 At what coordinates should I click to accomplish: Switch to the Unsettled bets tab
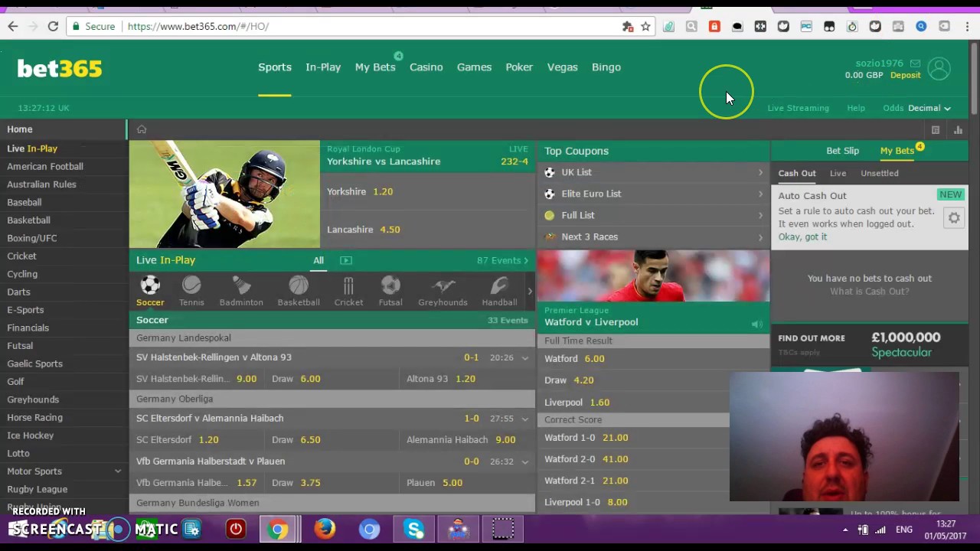(x=879, y=173)
